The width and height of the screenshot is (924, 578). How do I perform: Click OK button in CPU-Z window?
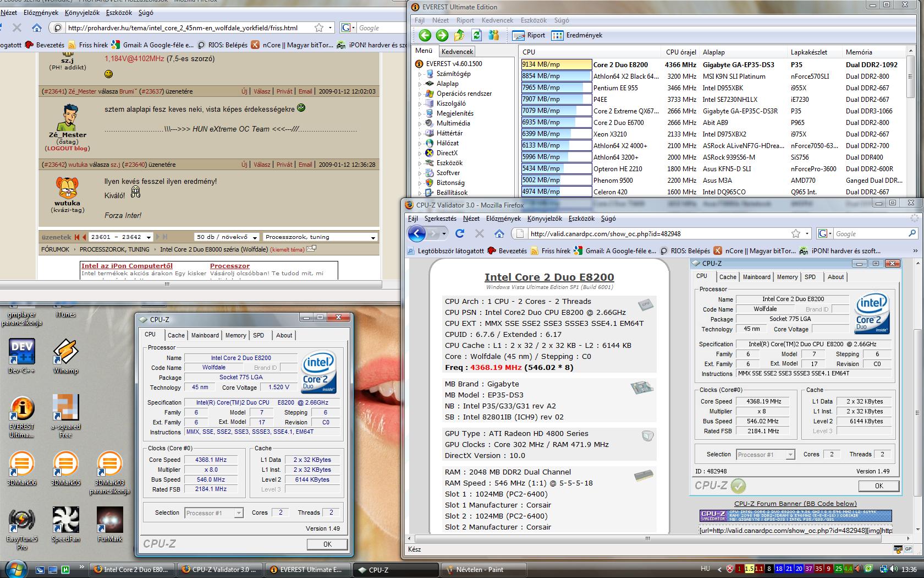pyautogui.click(x=327, y=544)
